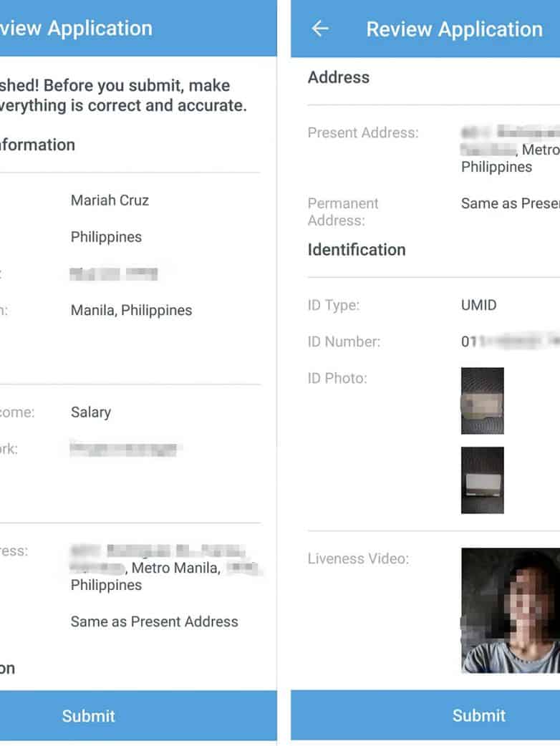Tap the Salary income source value

(91, 412)
